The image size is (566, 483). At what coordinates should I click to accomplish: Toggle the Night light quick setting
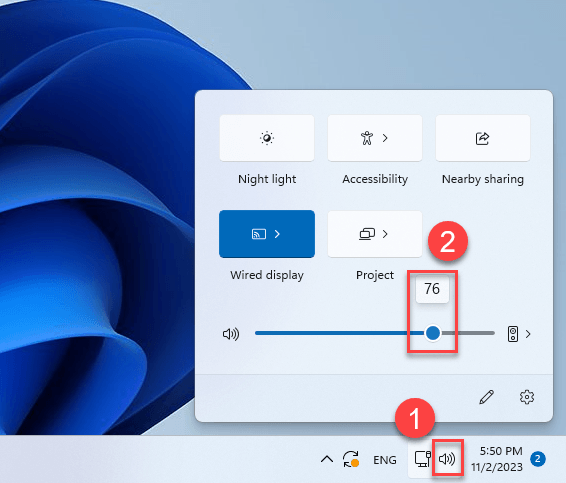tap(267, 138)
